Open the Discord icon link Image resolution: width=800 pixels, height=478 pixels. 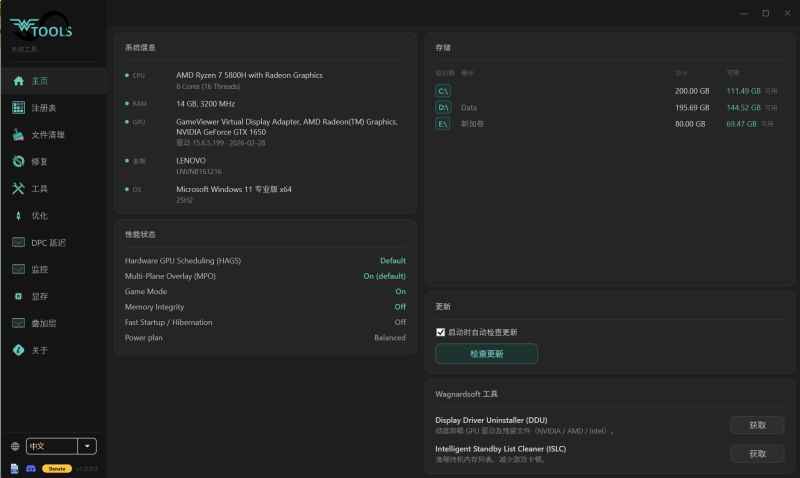coord(31,468)
